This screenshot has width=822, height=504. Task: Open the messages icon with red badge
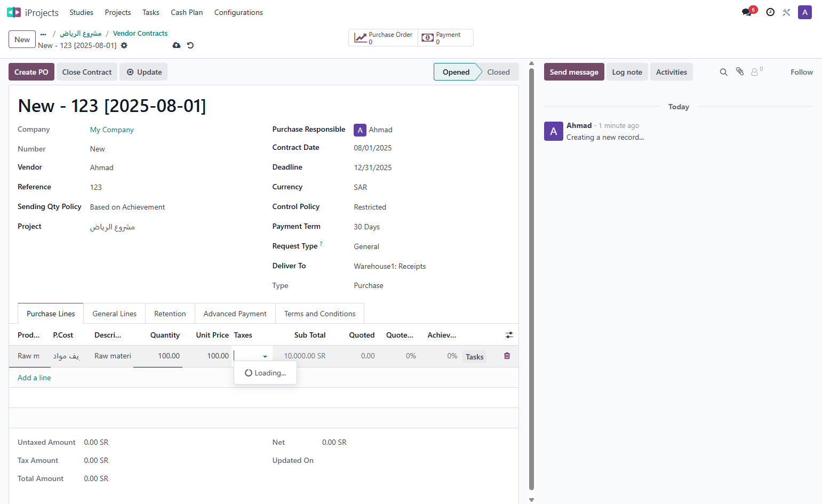747,12
